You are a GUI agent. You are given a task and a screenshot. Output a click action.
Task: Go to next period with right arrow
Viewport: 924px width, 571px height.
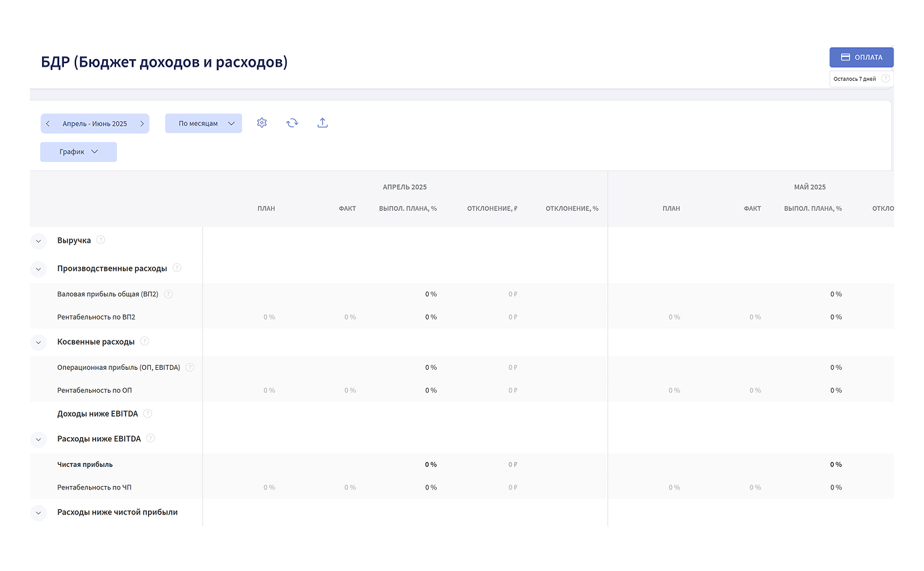pyautogui.click(x=141, y=124)
